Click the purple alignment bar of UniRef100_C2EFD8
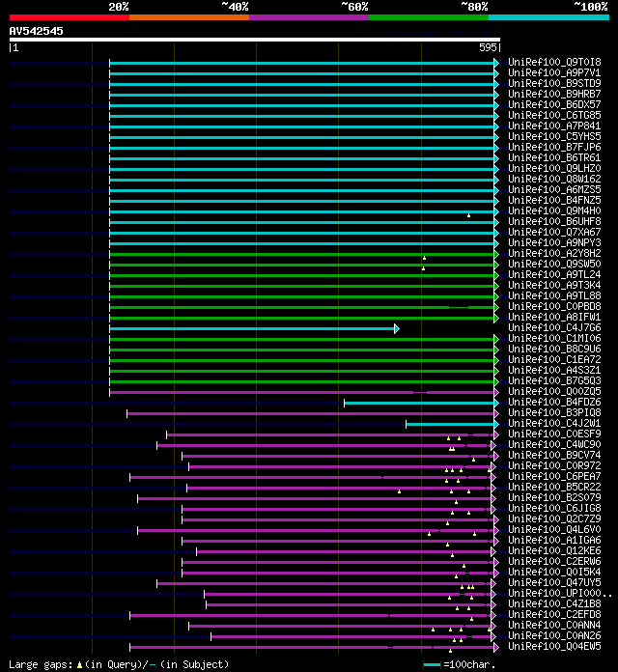This screenshot has height=672, width=618. pyautogui.click(x=310, y=615)
